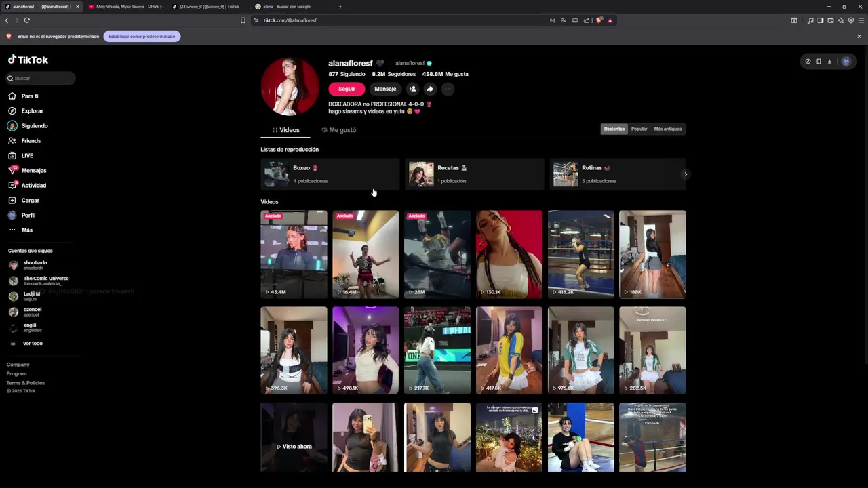Open the video with 976.6K views

click(x=581, y=350)
